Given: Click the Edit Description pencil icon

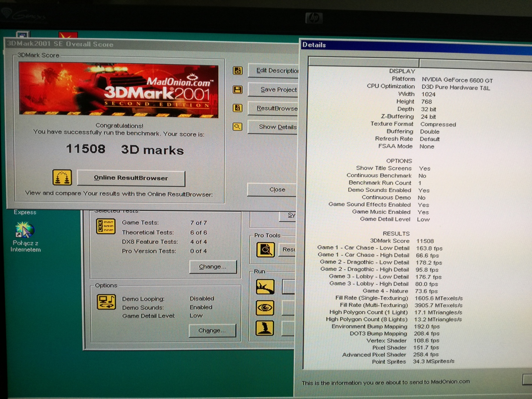Looking at the screenshot, I should (x=237, y=70).
